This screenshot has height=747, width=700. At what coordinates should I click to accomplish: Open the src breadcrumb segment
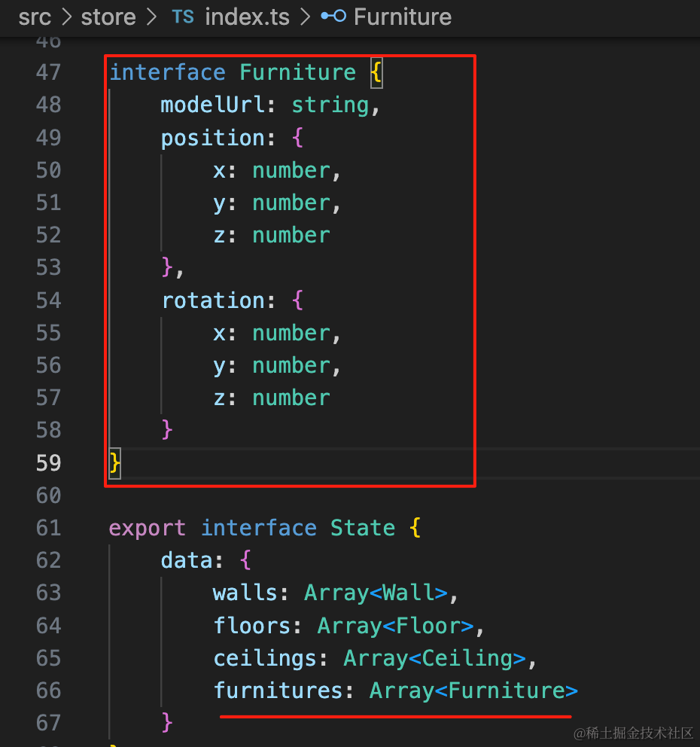[x=35, y=17]
